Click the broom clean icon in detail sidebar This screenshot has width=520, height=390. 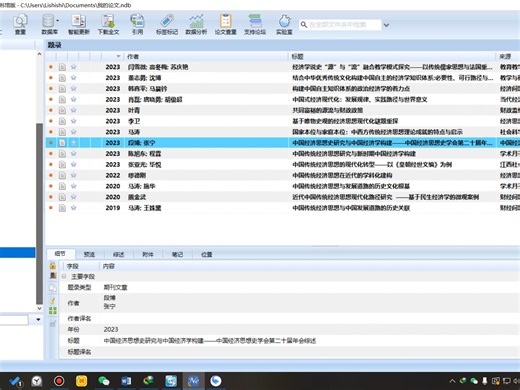53,300
